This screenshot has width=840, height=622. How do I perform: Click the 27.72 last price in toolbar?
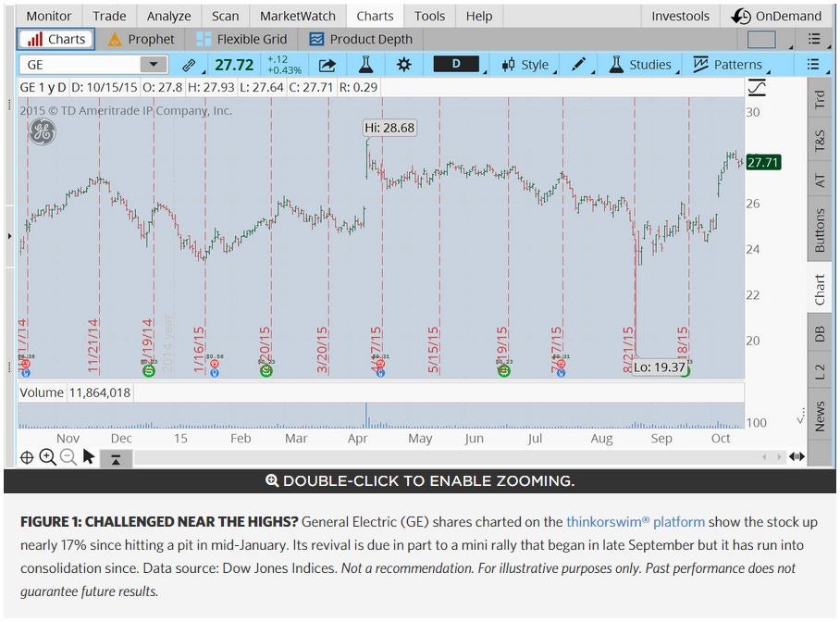point(234,65)
